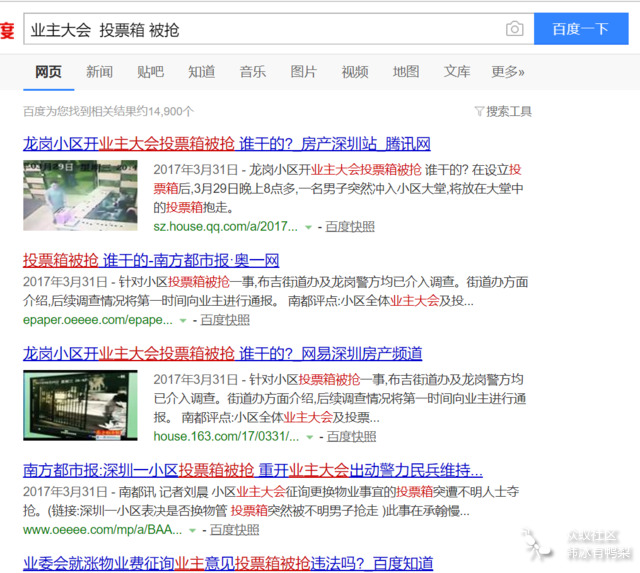Select the 网页 tab
The image size is (640, 573).
tap(49, 72)
